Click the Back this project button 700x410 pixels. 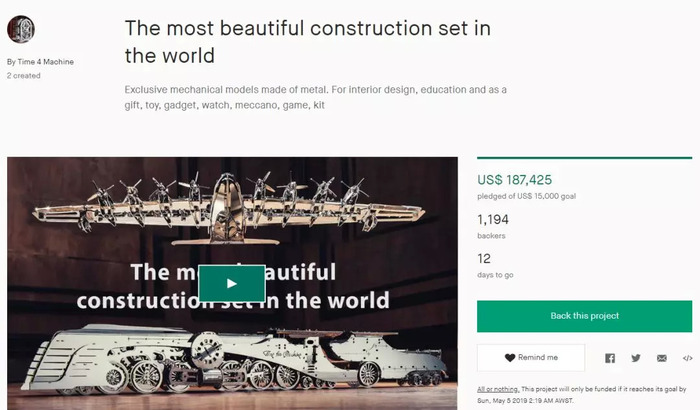click(584, 316)
